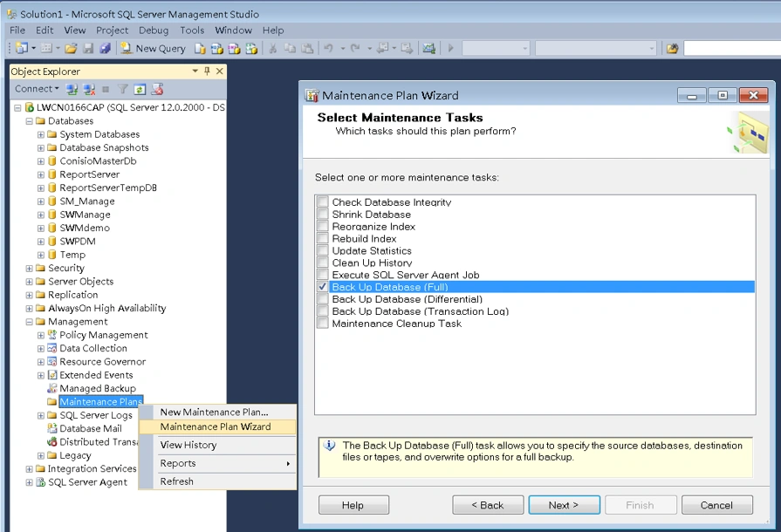Click the Activity Monitor toolbar icon

pyautogui.click(x=428, y=48)
